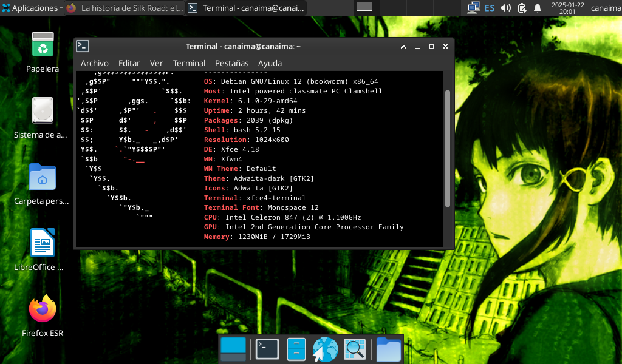Click the kernel version '6.1.0-29-amd64'

[x=268, y=101]
